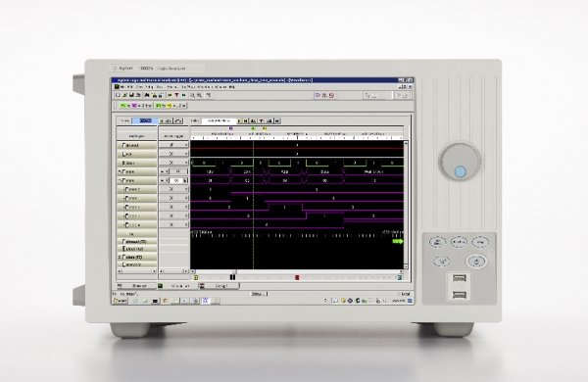Click the Zoom In magnifier icon
The width and height of the screenshot is (588, 382).
coord(192,95)
